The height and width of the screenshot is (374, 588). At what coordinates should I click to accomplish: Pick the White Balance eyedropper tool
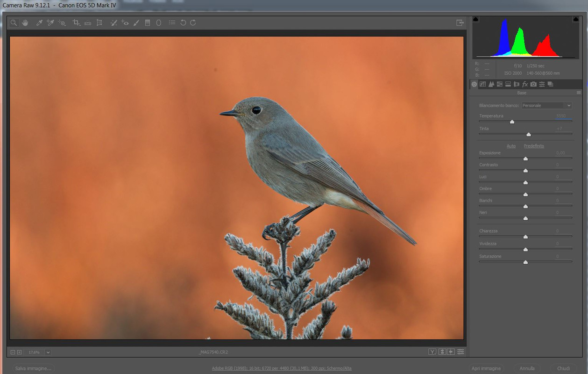40,22
